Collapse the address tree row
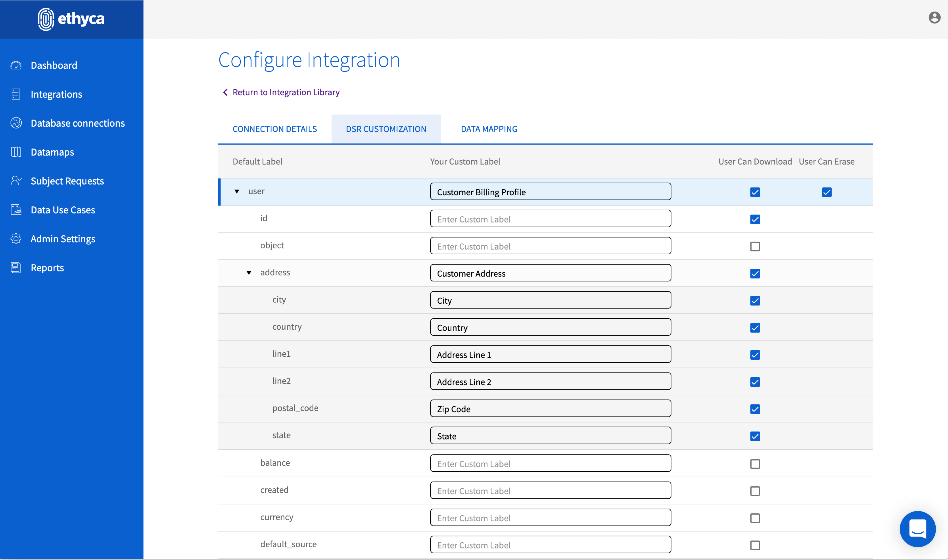948x560 pixels. [x=249, y=273]
